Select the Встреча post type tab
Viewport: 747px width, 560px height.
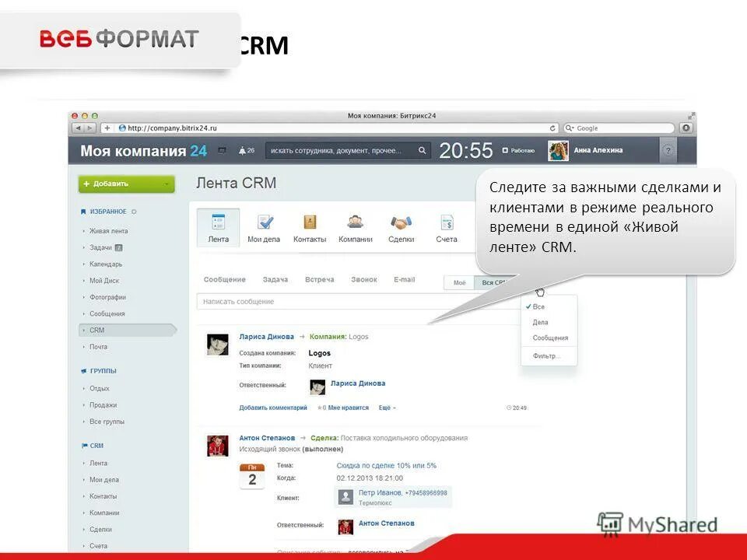[x=319, y=279]
